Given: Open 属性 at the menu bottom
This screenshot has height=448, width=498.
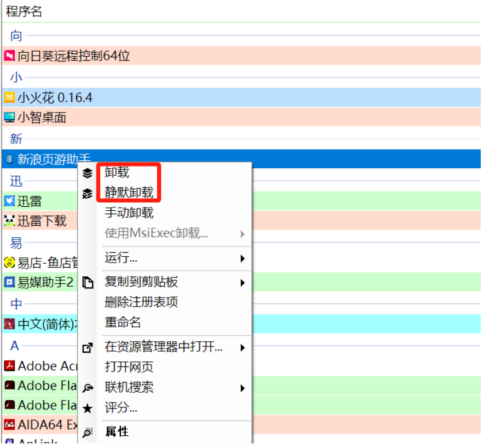Looking at the screenshot, I should point(117,431).
